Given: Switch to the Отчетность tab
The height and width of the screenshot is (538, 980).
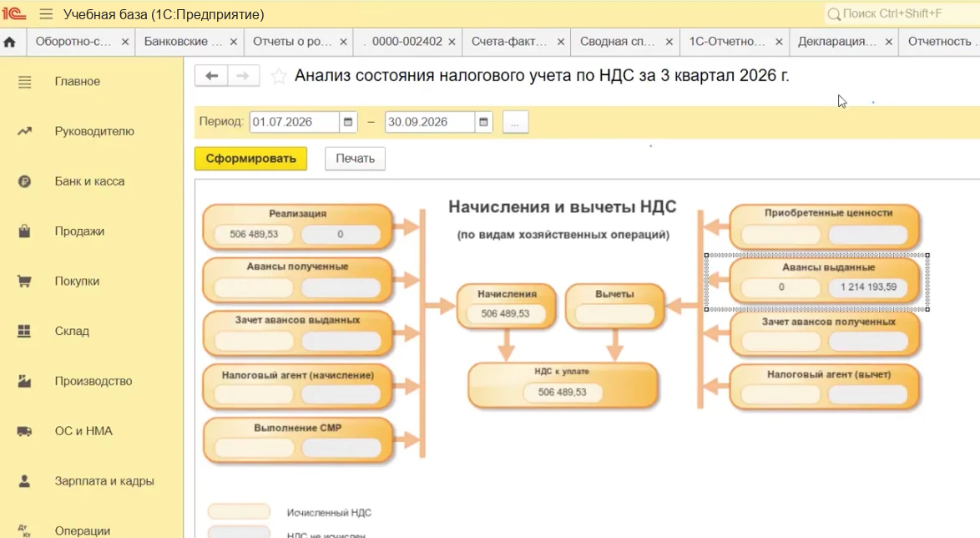Looking at the screenshot, I should (939, 42).
